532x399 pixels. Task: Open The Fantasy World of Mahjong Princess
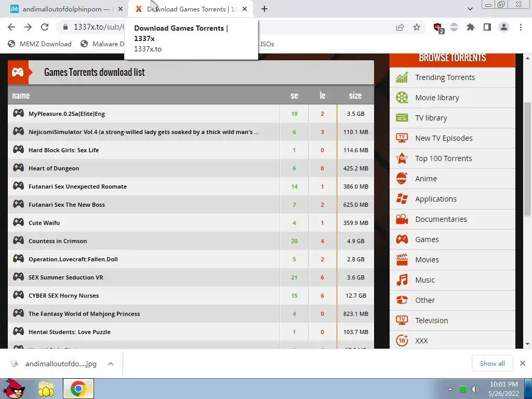point(84,314)
